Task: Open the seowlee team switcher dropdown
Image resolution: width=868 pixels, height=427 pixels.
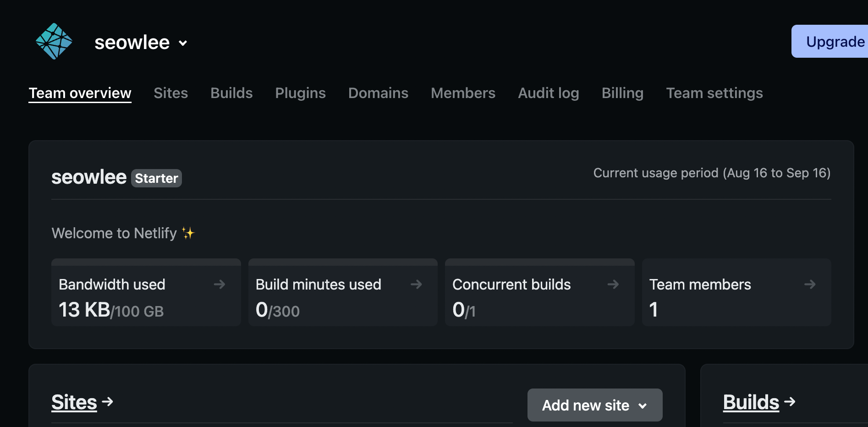Action: pyautogui.click(x=141, y=43)
